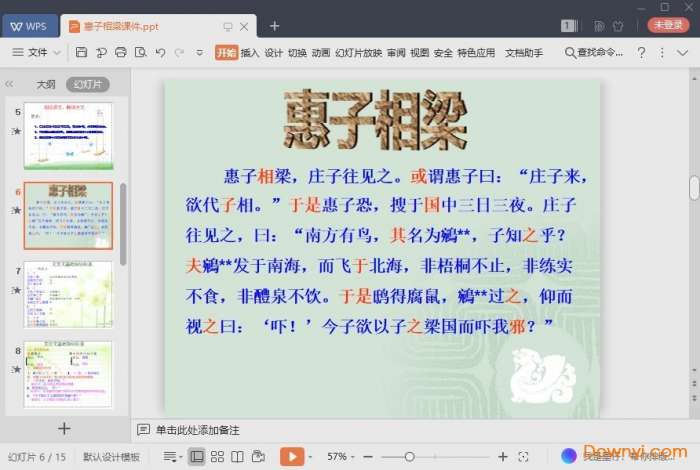This screenshot has width=700, height=470.
Task: Click the animation star under slide 5
Action: [16, 131]
